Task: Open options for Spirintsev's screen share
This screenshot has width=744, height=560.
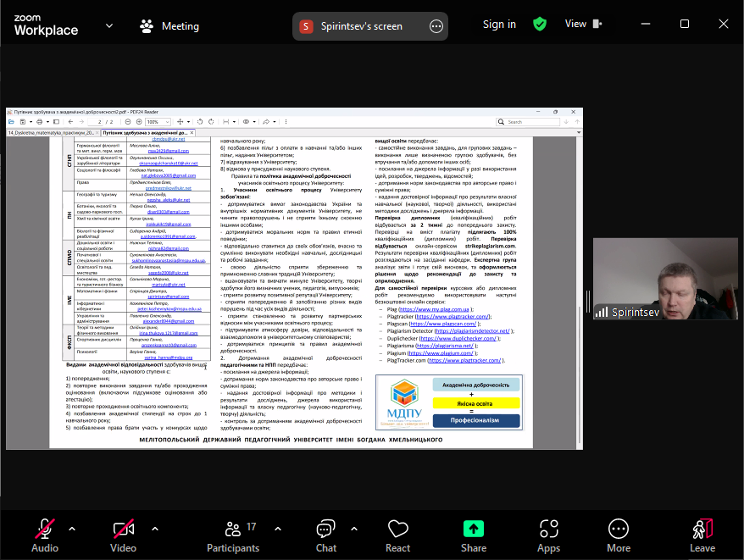Action: tap(436, 26)
